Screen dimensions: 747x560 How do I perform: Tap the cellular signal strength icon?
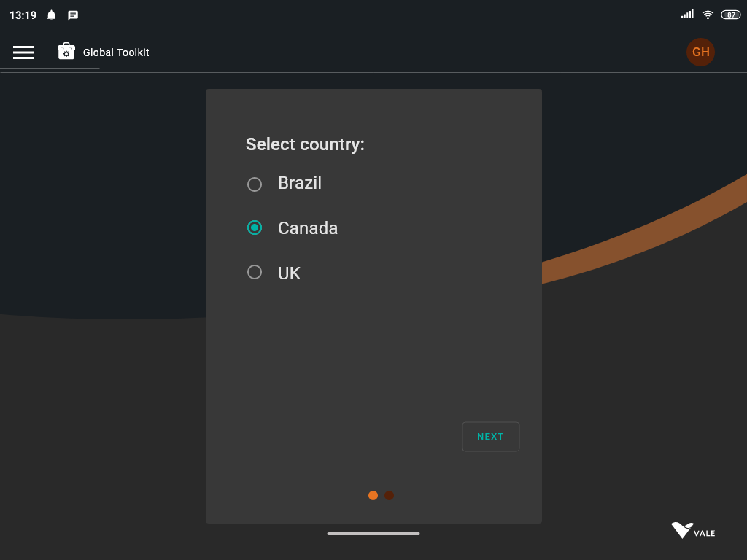[x=687, y=15]
